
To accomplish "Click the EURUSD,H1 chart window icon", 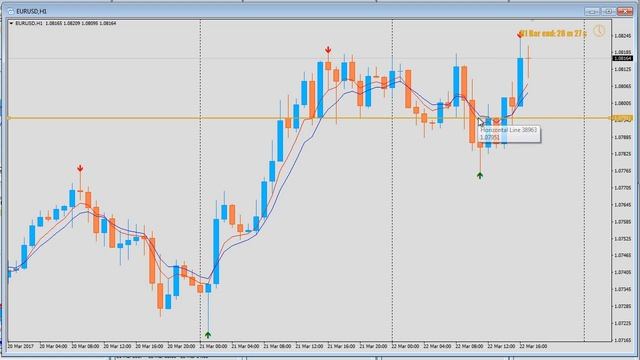I will point(11,11).
